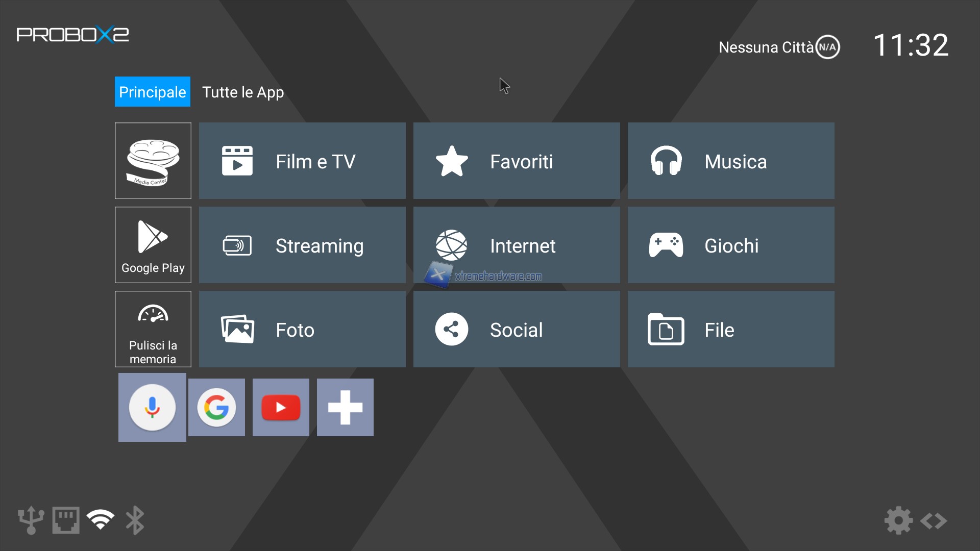
Task: Select the Principale tab
Action: (x=152, y=92)
